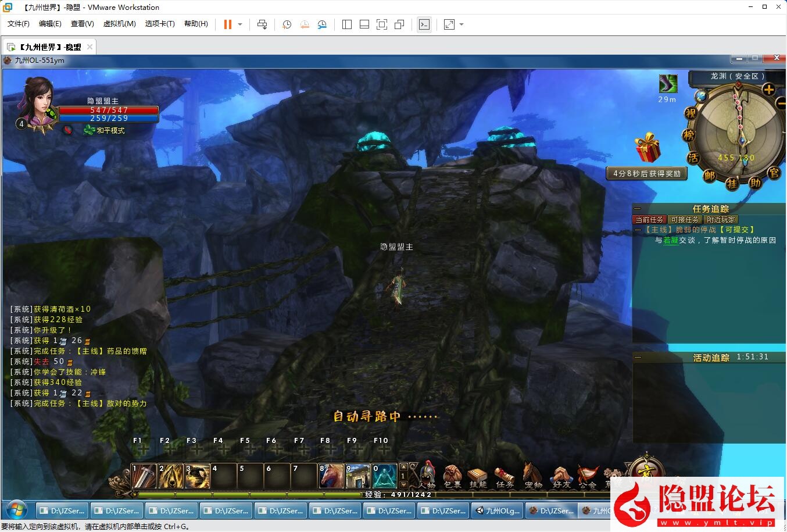Open the dropdown arrow next to pause button
787x532 pixels.
tap(240, 24)
